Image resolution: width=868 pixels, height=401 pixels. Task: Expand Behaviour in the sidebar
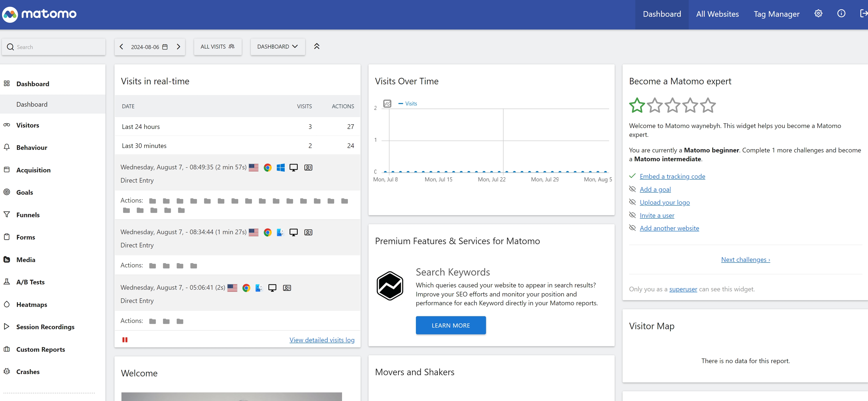click(x=32, y=147)
